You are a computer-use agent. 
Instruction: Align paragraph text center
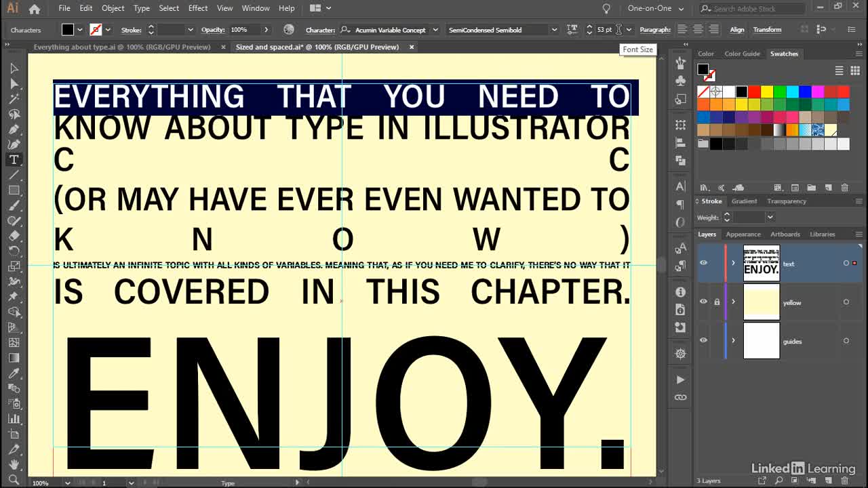pyautogui.click(x=698, y=29)
